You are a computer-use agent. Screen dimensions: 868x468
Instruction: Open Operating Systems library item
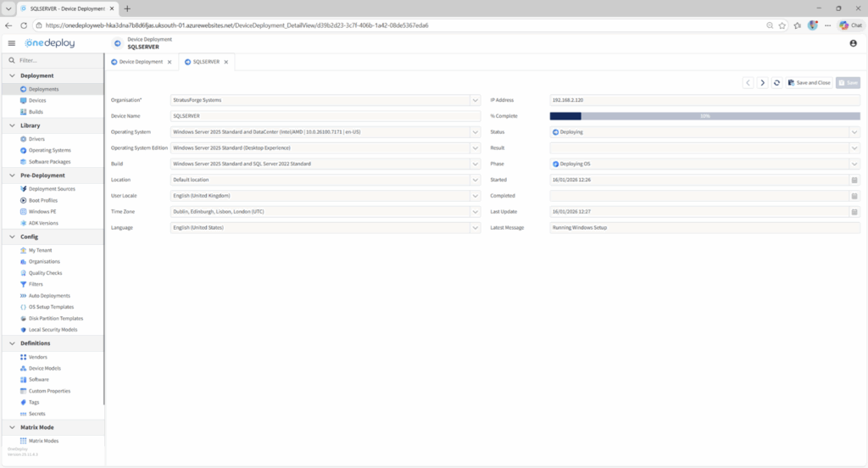[x=49, y=151]
